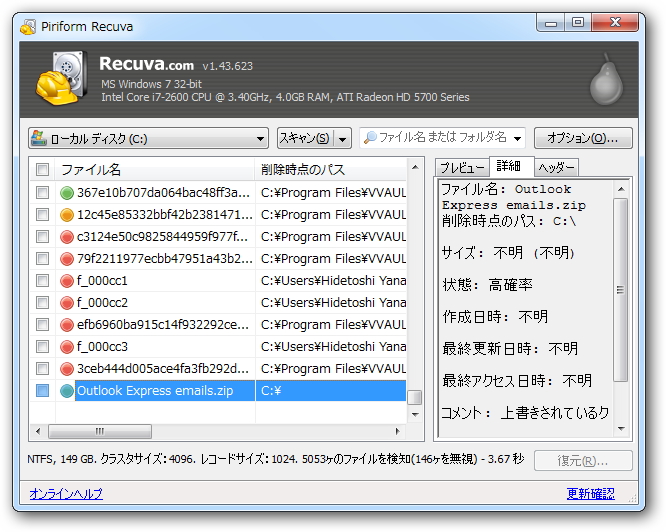Open the オンラインヘルプ link
Viewport: 666px width, 532px height.
tap(66, 493)
